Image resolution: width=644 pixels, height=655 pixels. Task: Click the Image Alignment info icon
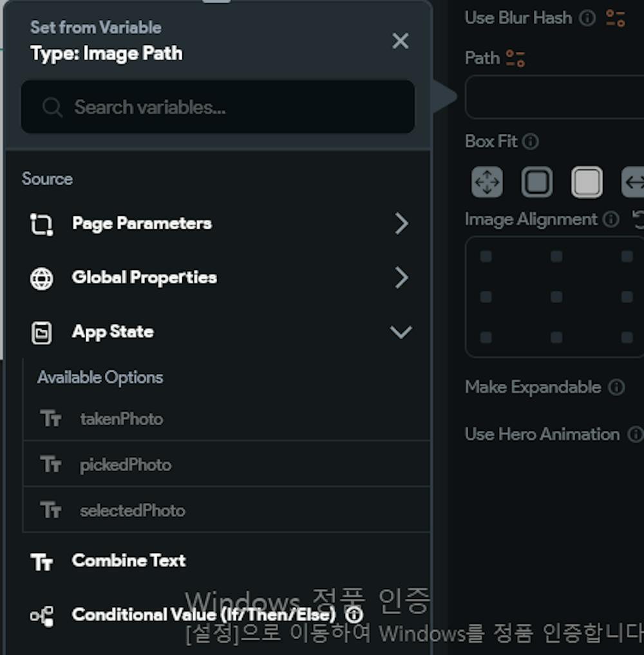click(611, 220)
